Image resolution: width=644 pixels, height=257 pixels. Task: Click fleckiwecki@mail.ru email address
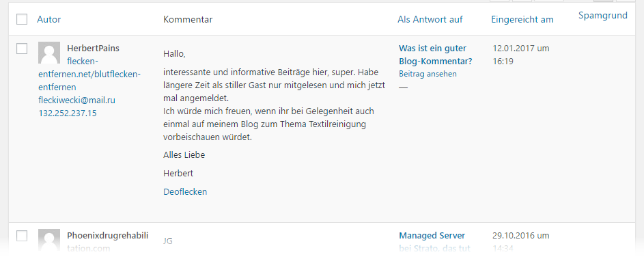pyautogui.click(x=76, y=100)
